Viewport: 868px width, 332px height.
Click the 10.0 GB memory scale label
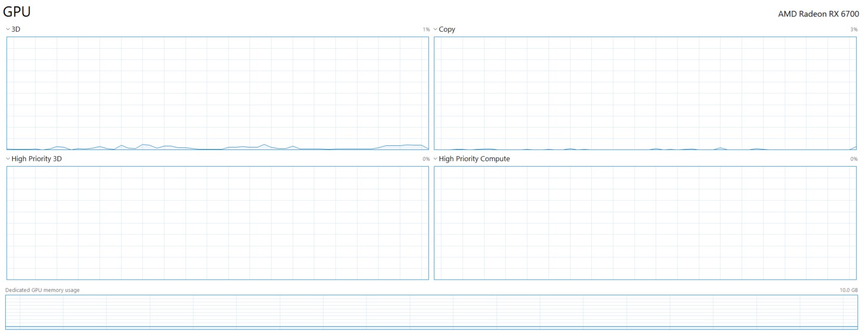849,290
